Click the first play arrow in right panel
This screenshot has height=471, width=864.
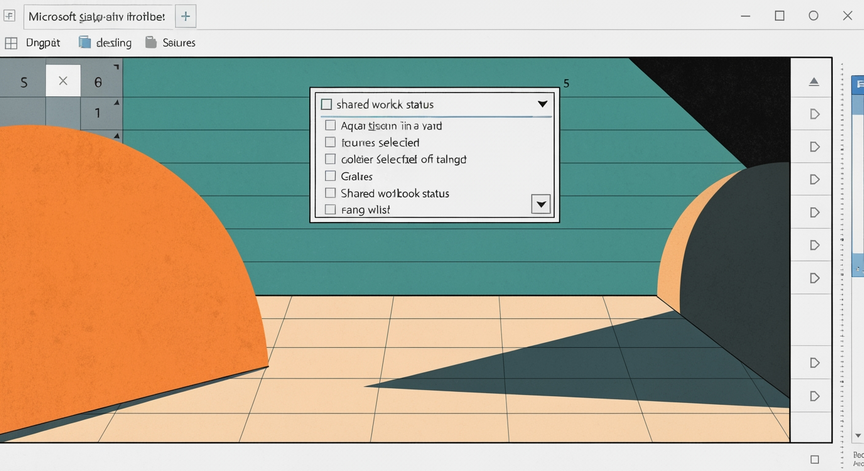pos(814,114)
